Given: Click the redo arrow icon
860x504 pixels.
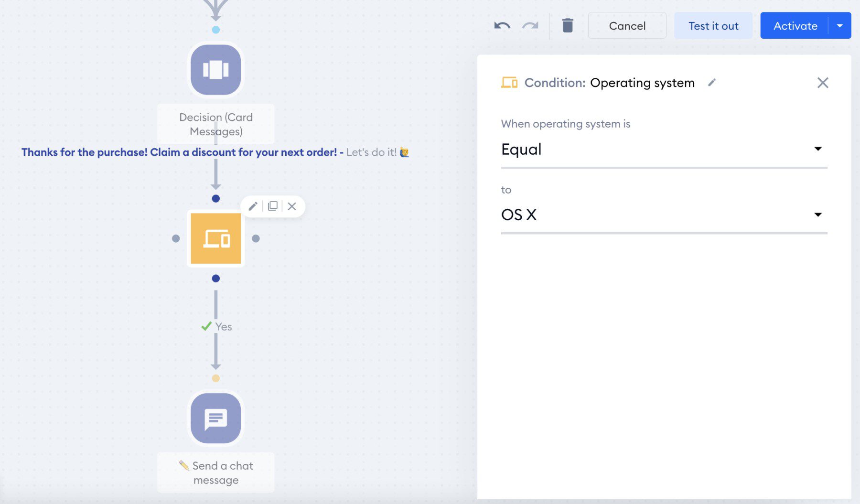Looking at the screenshot, I should [x=529, y=26].
